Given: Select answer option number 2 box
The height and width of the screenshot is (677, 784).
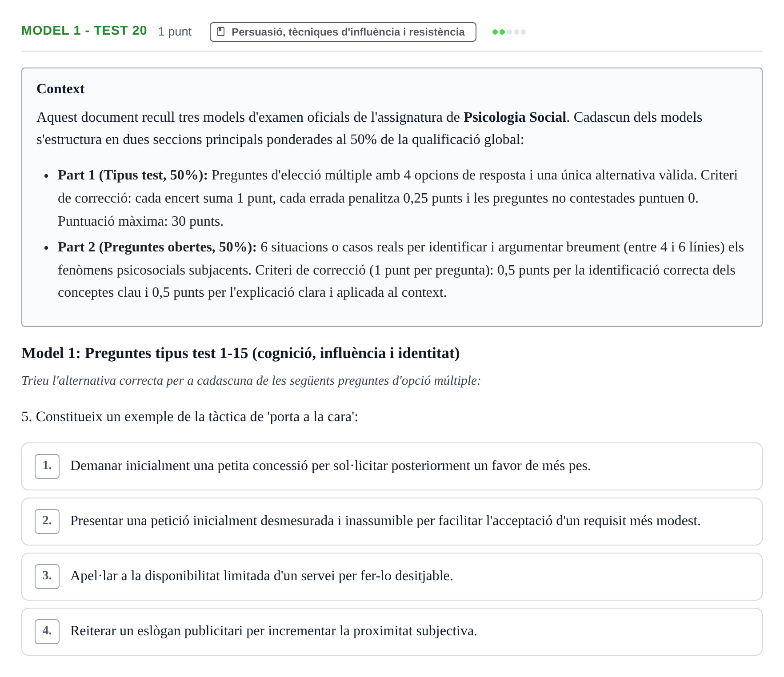Looking at the screenshot, I should click(47, 521).
